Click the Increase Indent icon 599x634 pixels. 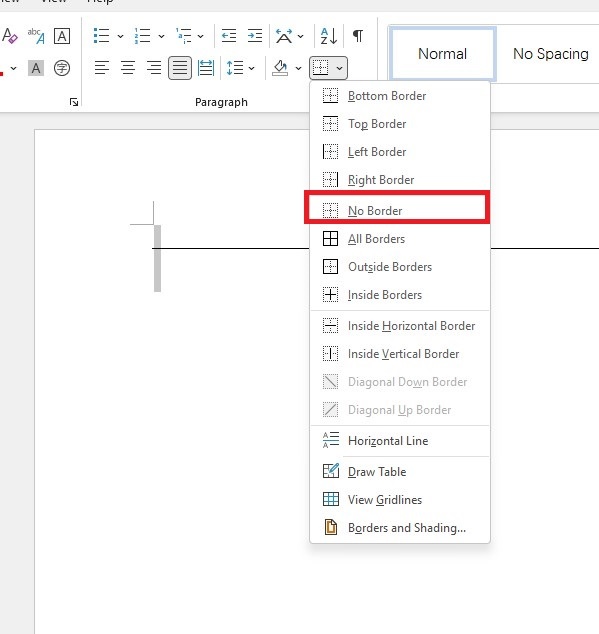tap(255, 36)
